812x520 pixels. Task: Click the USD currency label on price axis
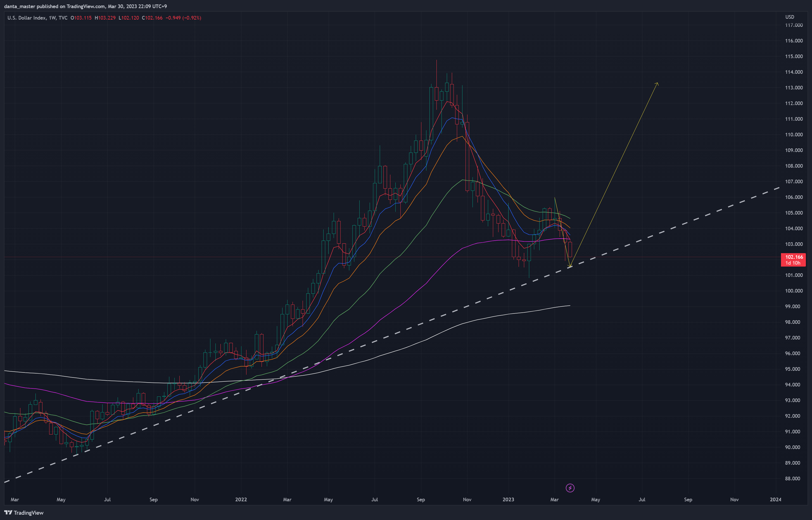pos(790,17)
